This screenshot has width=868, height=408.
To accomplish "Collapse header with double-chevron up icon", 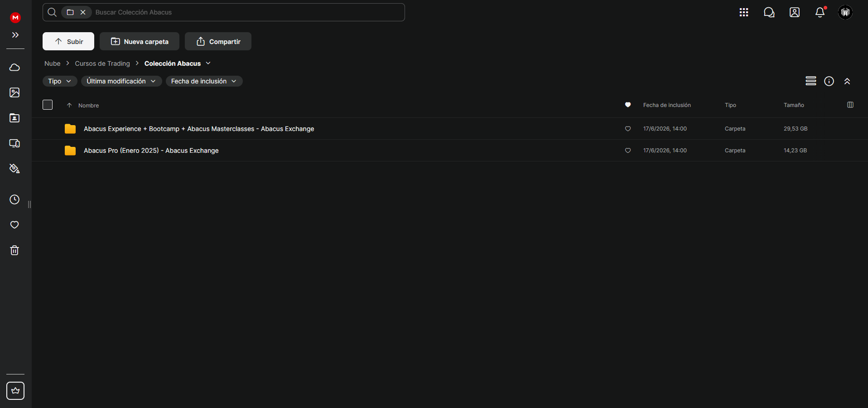I will (847, 81).
